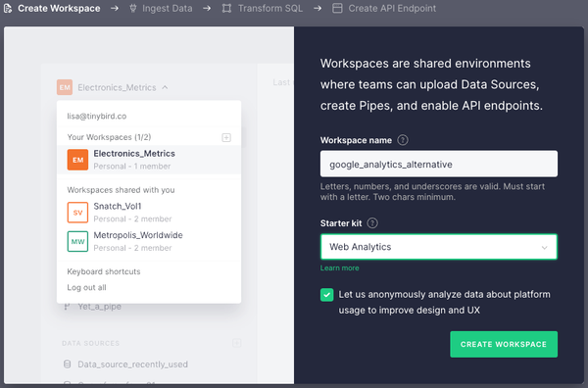Click 'Workspaces shared with you' heading
This screenshot has width=588, height=388.
click(121, 190)
